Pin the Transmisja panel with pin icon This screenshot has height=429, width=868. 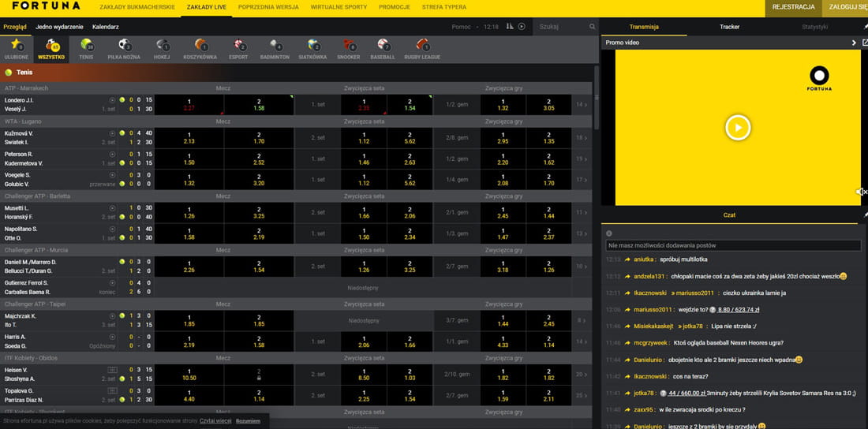click(x=865, y=27)
